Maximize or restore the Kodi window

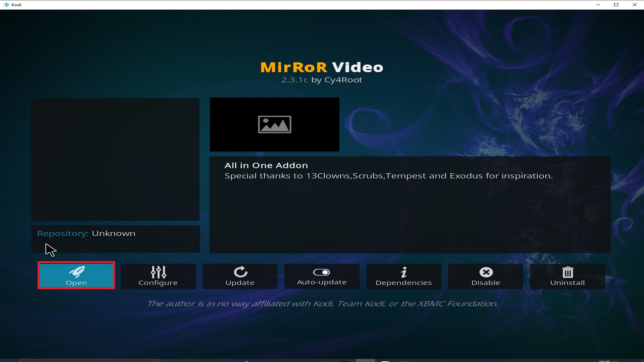click(x=616, y=5)
